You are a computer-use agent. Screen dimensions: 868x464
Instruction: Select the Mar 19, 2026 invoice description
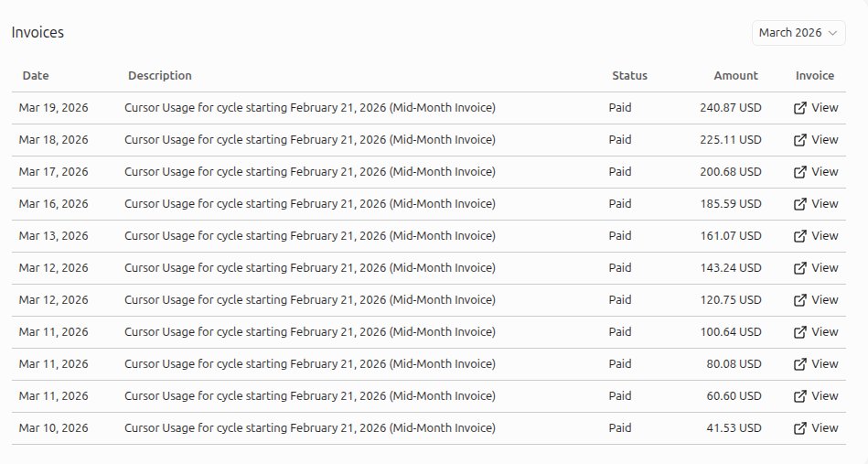(x=310, y=107)
